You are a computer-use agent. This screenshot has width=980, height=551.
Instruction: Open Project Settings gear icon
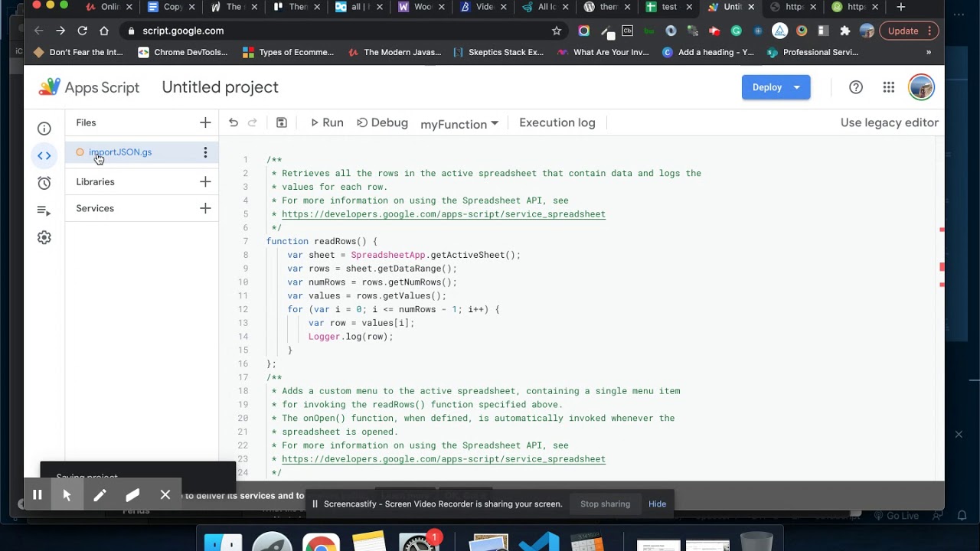point(44,238)
